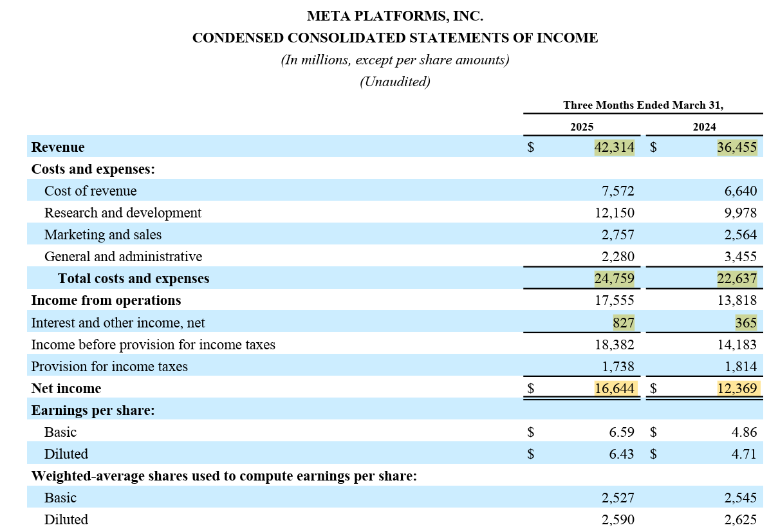Click Diluted earnings per share 4.71

(x=744, y=454)
